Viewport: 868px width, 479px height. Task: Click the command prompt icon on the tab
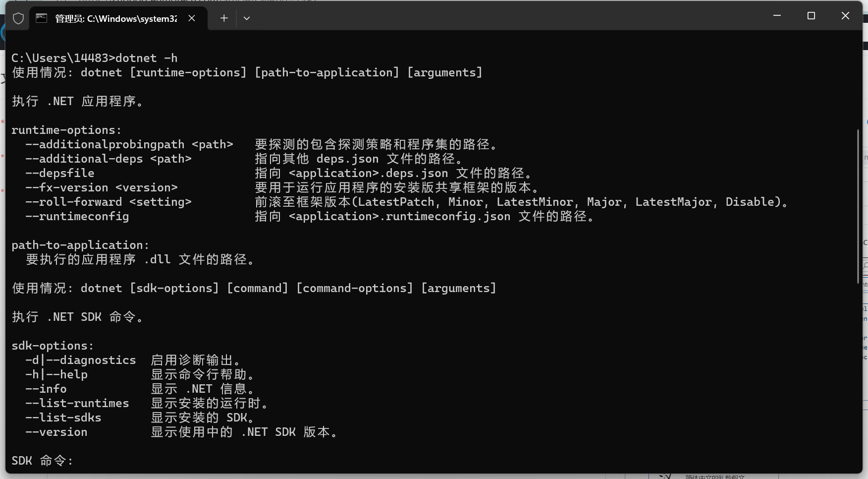(x=42, y=18)
